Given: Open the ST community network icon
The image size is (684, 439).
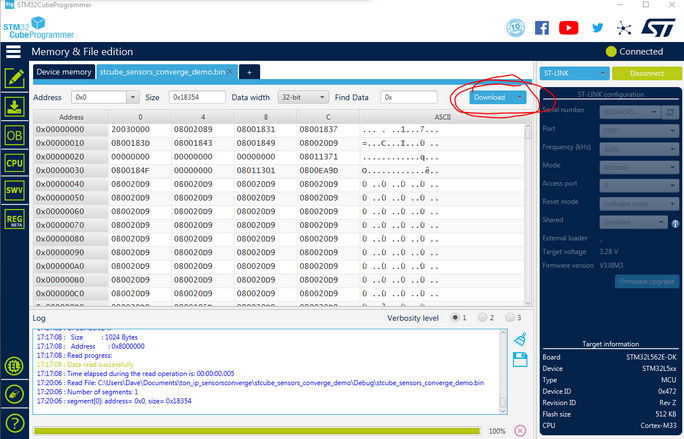Looking at the screenshot, I should tap(624, 28).
